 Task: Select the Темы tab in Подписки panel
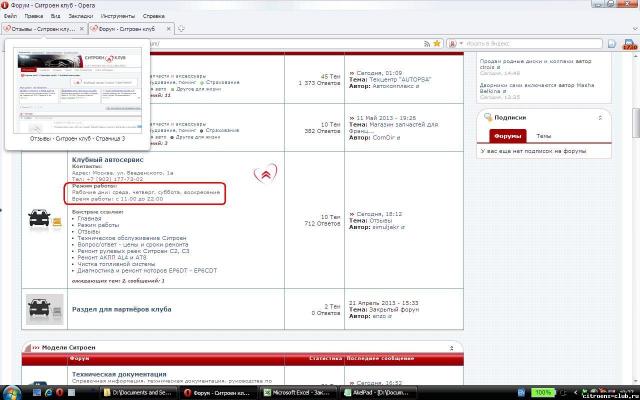[543, 135]
